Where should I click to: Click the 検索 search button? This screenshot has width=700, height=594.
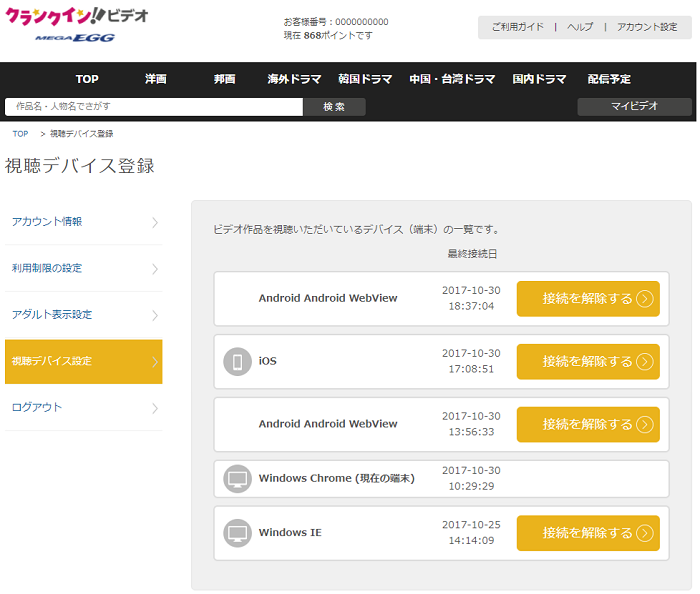pyautogui.click(x=334, y=107)
